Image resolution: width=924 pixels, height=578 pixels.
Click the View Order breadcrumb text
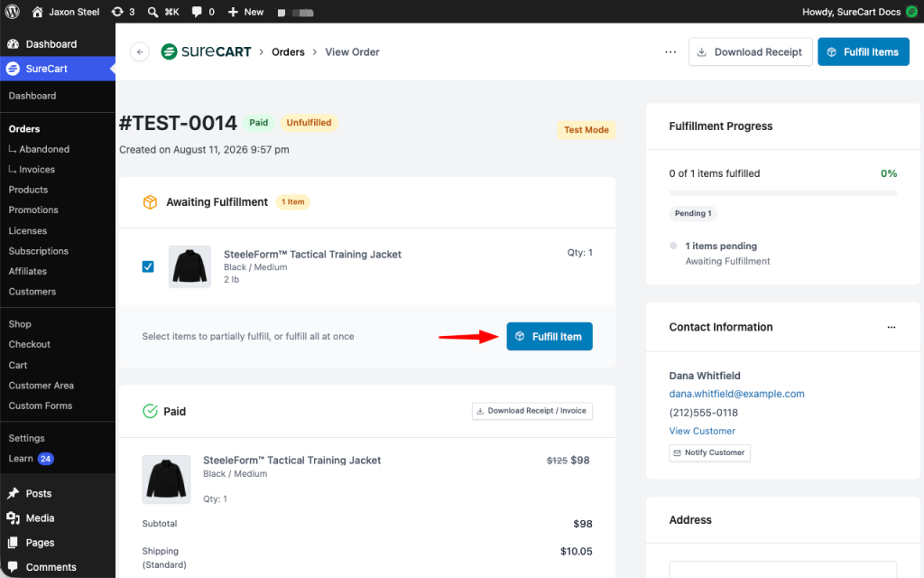click(353, 51)
